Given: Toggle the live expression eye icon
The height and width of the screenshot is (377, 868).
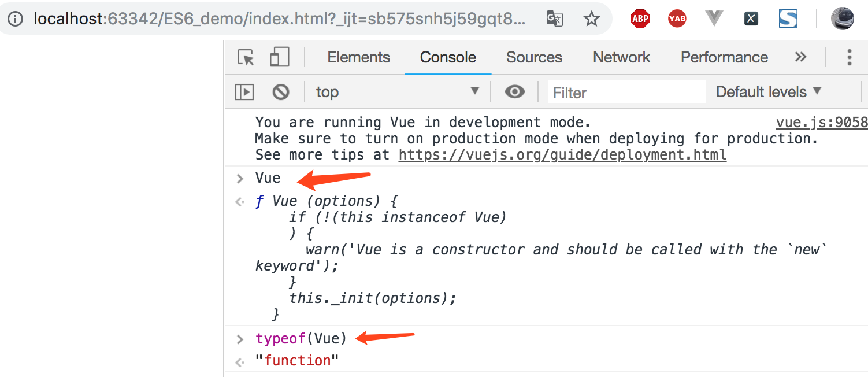Looking at the screenshot, I should [x=514, y=92].
